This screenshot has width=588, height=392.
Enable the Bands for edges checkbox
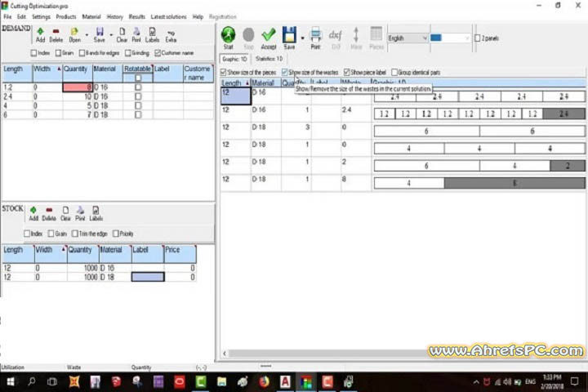point(82,53)
